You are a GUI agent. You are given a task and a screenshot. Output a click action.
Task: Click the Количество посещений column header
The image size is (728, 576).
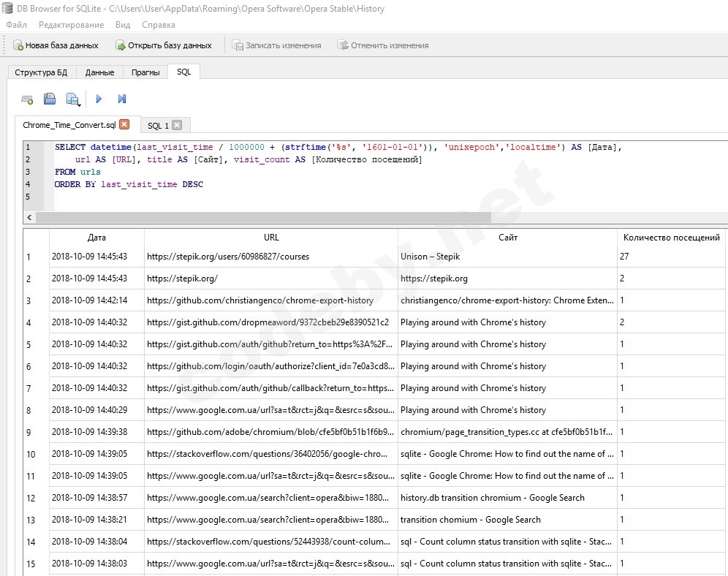pyautogui.click(x=671, y=238)
